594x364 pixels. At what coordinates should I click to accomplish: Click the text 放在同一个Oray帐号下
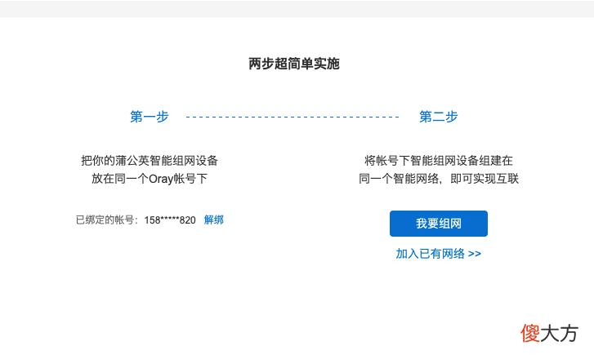[x=150, y=179]
